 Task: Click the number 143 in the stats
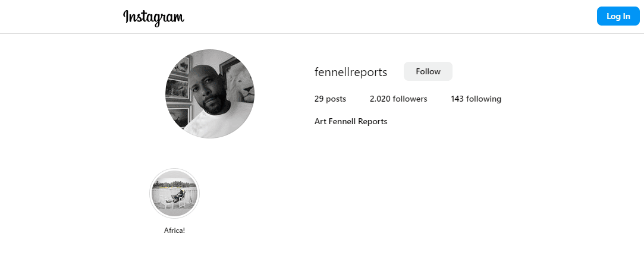pyautogui.click(x=457, y=99)
